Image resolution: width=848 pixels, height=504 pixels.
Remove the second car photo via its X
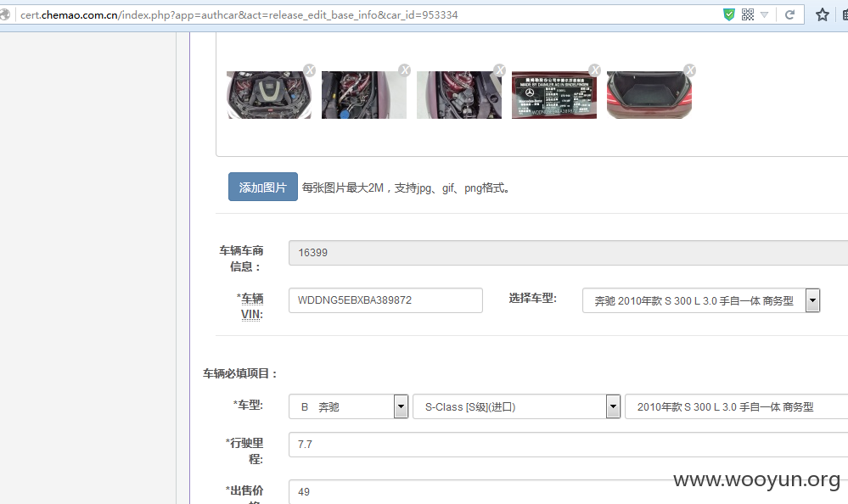tap(405, 70)
